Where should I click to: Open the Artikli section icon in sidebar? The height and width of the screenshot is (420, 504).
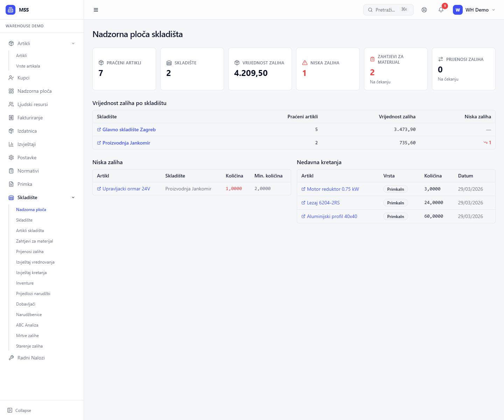pos(11,43)
